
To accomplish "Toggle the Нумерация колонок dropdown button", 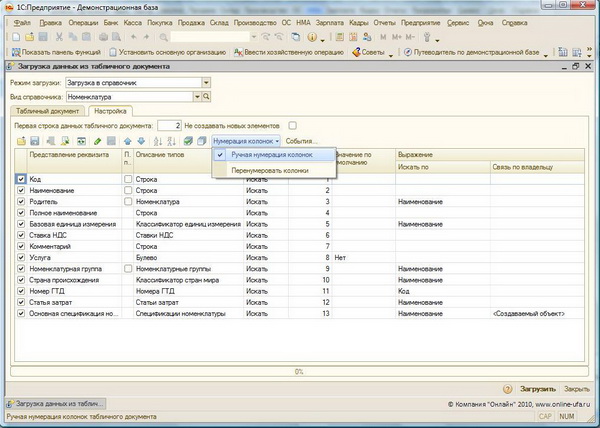I will pyautogui.click(x=246, y=141).
